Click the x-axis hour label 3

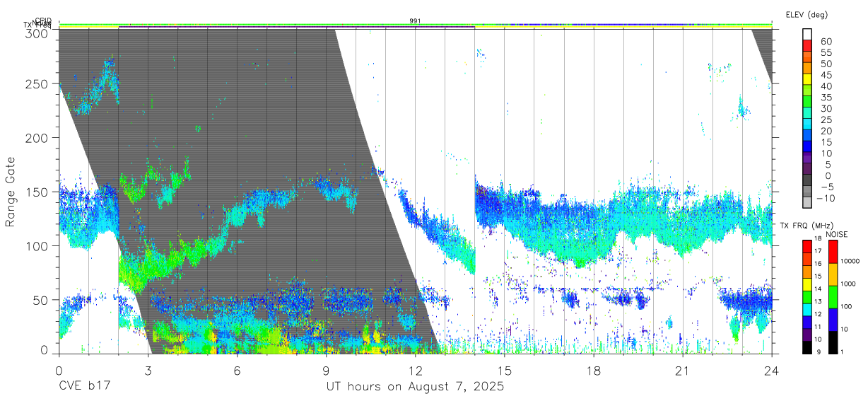148,370
